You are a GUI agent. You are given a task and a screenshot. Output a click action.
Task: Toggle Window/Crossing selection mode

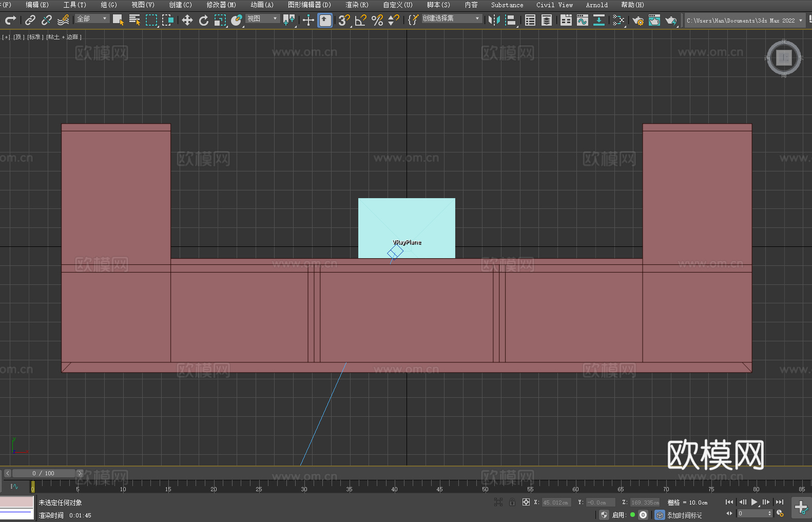(168, 20)
